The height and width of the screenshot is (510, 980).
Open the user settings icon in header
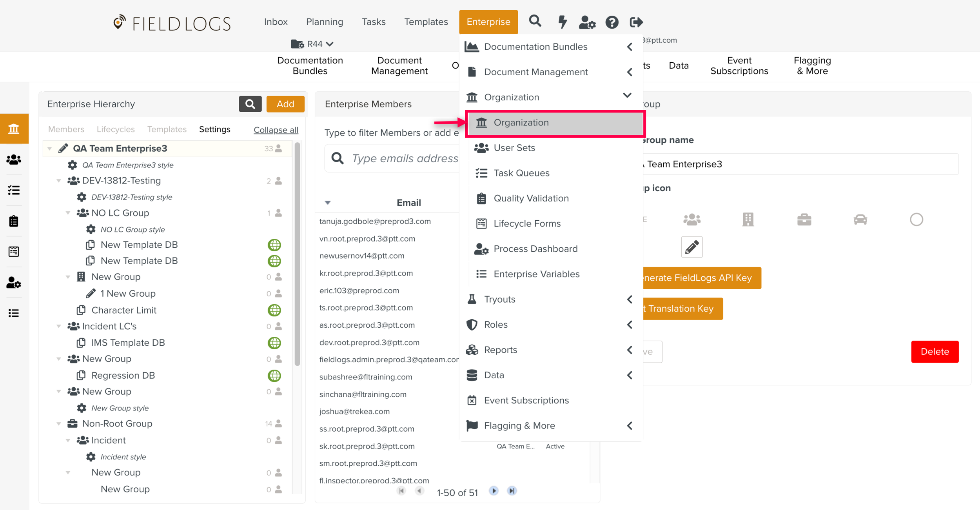tap(587, 22)
